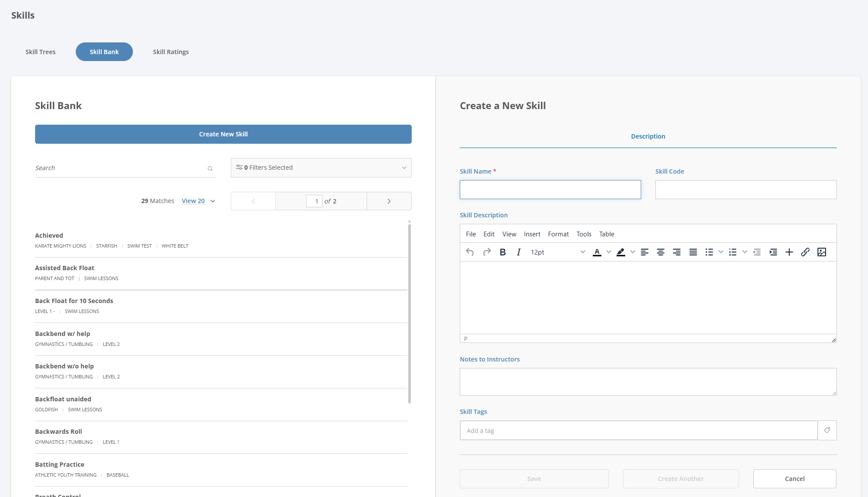
Task: Go to the previous page arrow
Action: pos(253,201)
